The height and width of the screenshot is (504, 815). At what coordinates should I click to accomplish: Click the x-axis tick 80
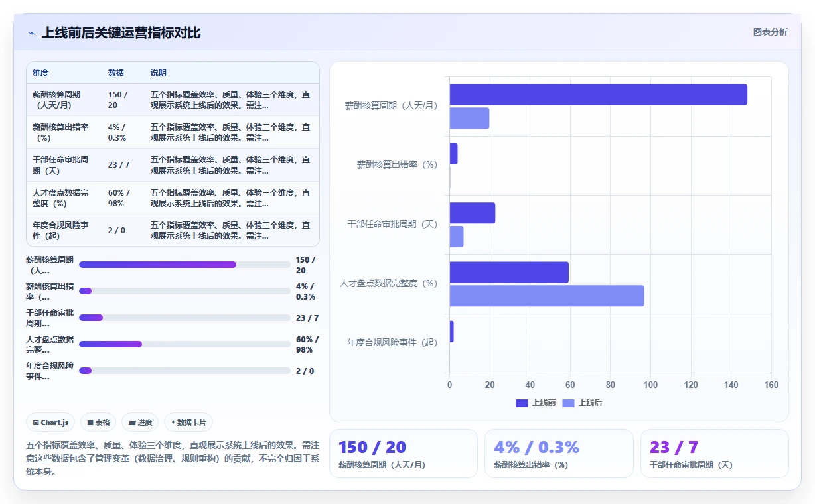click(610, 385)
